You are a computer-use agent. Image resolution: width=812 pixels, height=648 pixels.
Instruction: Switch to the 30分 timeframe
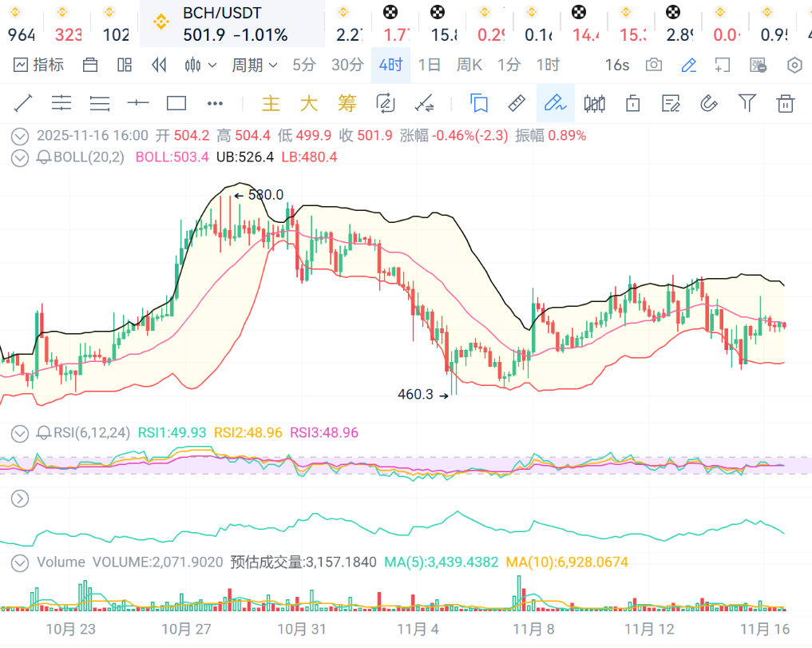pyautogui.click(x=347, y=65)
